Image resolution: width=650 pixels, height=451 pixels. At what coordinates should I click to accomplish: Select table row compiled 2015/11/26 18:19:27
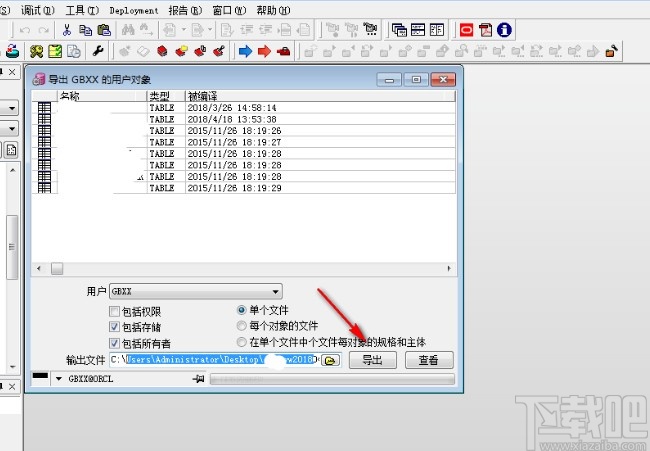[244, 142]
